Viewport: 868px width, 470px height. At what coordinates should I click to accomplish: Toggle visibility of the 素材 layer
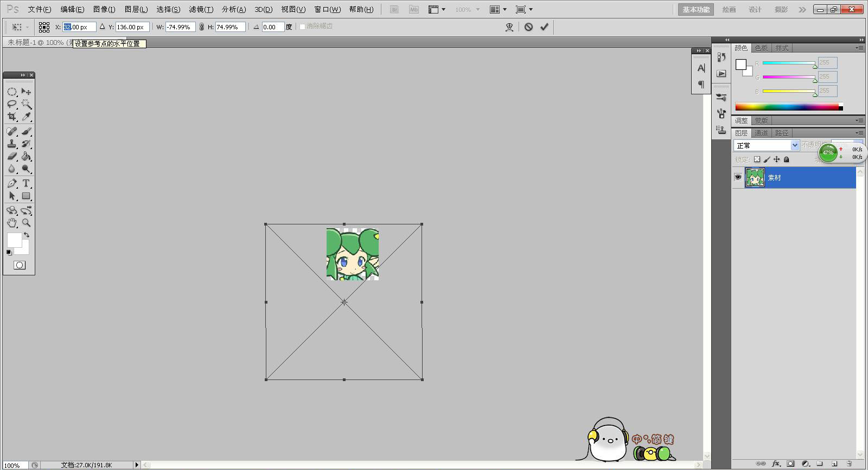738,177
